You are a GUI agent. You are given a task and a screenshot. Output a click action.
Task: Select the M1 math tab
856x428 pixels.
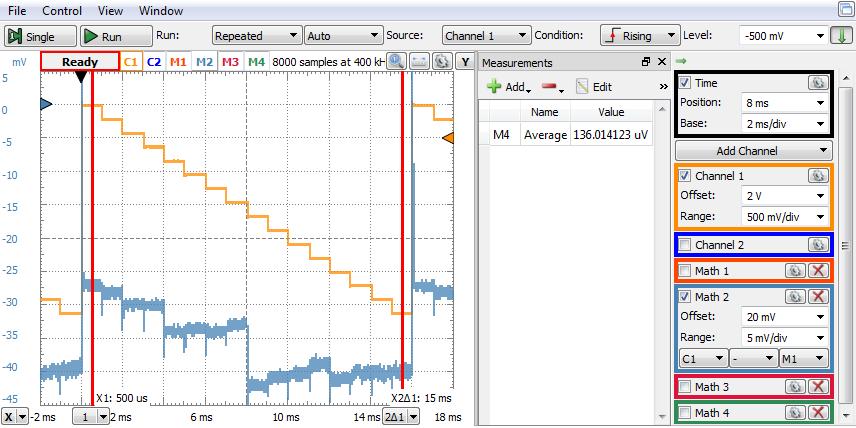[x=179, y=62]
